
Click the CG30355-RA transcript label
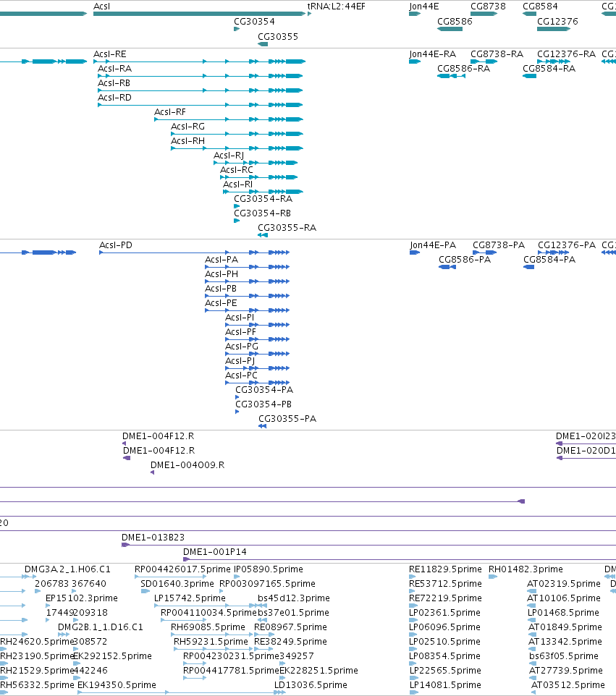[x=287, y=228]
